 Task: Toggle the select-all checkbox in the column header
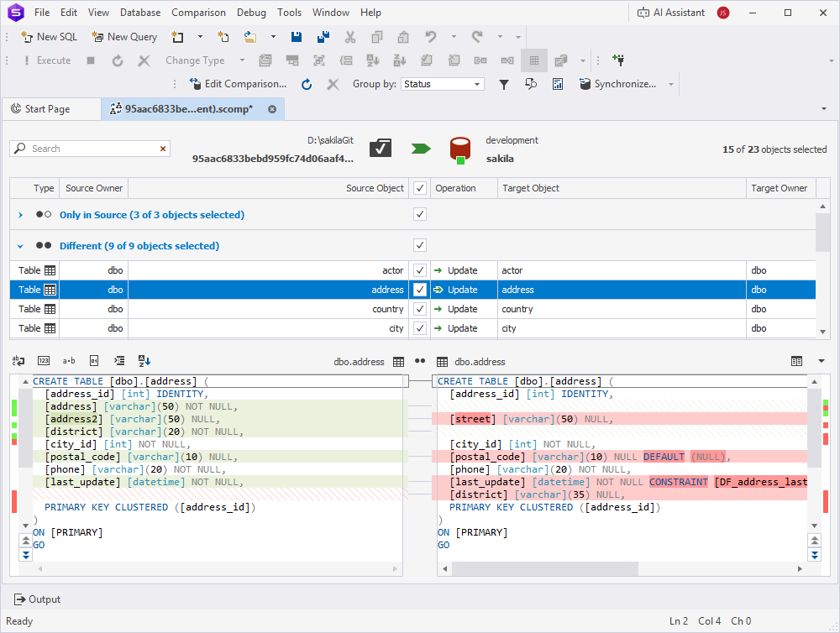420,188
